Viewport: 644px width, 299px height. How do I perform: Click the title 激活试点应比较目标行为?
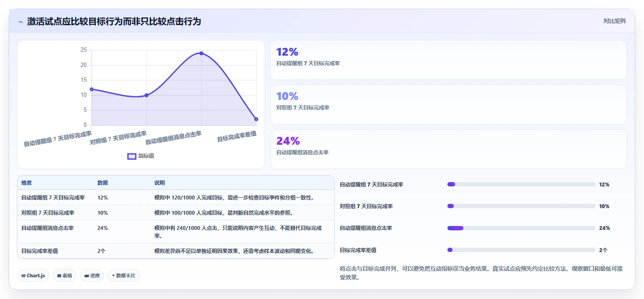(114, 21)
